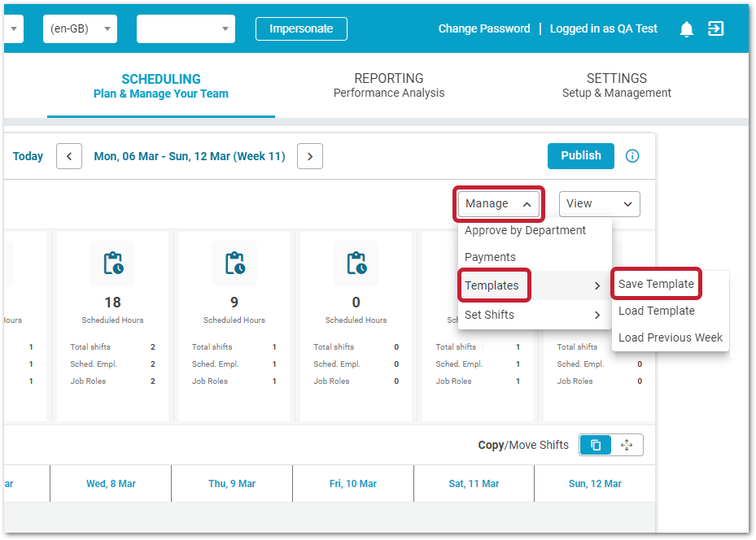Select the Copy Shifts toggle icon
The height and width of the screenshot is (540, 756).
coord(596,445)
